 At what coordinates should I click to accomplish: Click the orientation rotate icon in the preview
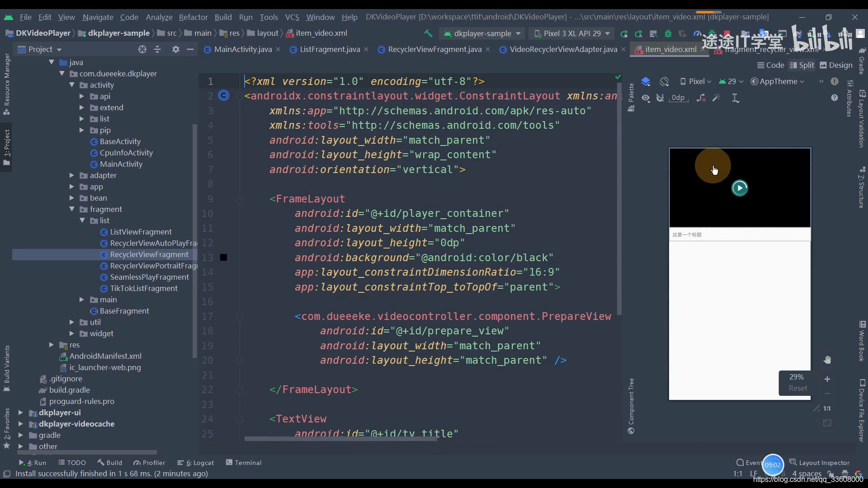pyautogui.click(x=664, y=81)
